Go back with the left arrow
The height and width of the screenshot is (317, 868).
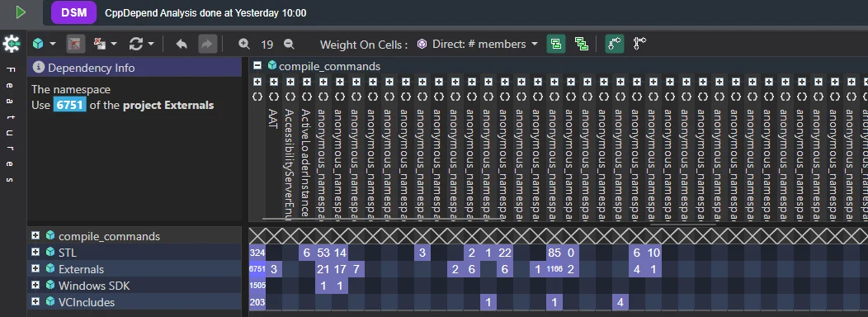[182, 44]
